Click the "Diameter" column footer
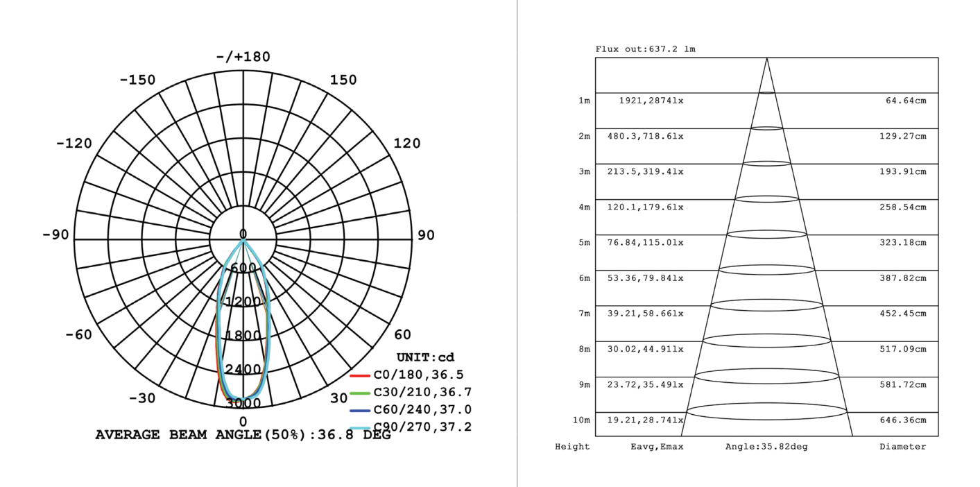The height and width of the screenshot is (487, 980). (903, 447)
